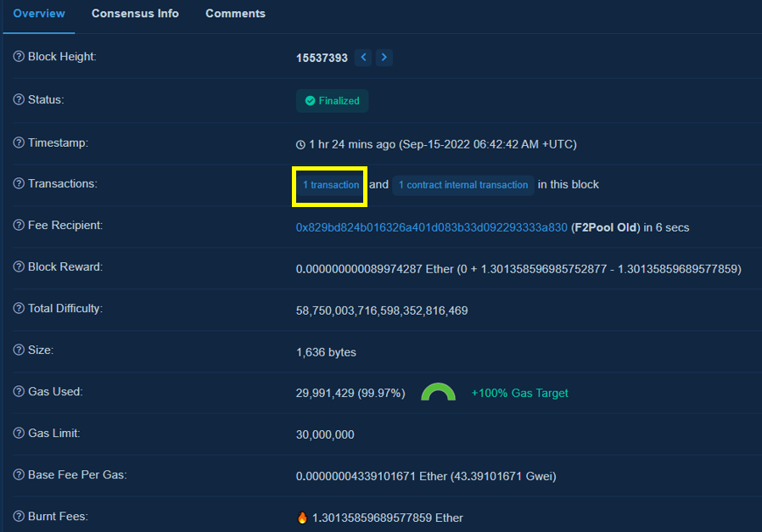Open fee recipient address 0x829bd8...
762x532 pixels.
(432, 227)
